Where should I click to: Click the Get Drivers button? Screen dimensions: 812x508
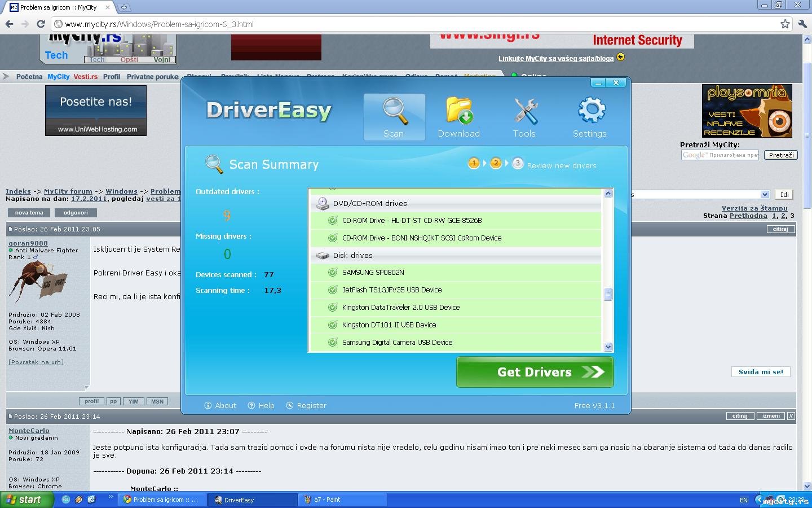tap(535, 372)
